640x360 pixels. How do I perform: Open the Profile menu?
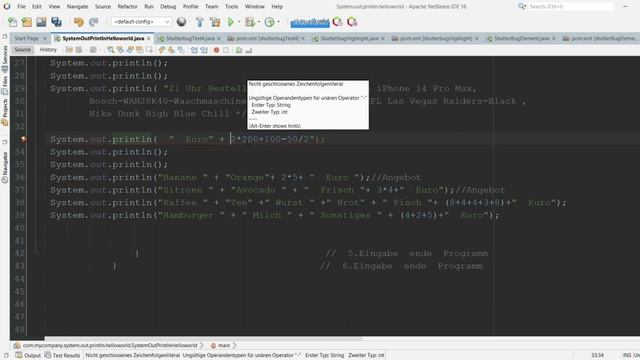[190, 7]
